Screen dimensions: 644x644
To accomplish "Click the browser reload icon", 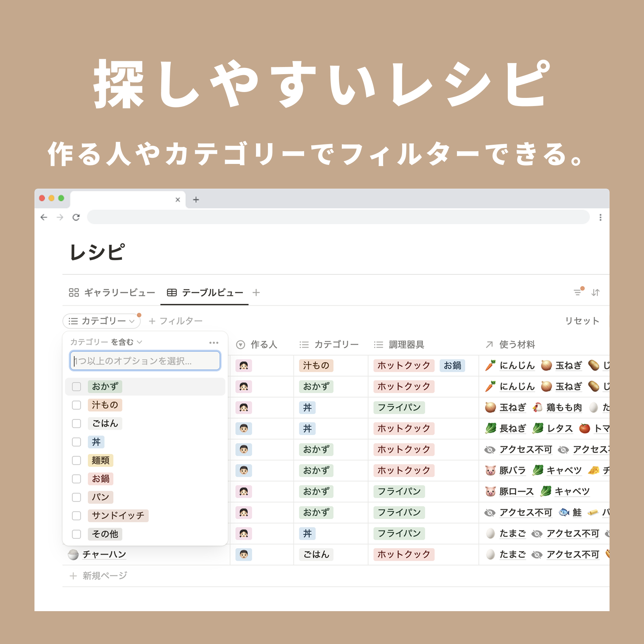I will (x=76, y=217).
